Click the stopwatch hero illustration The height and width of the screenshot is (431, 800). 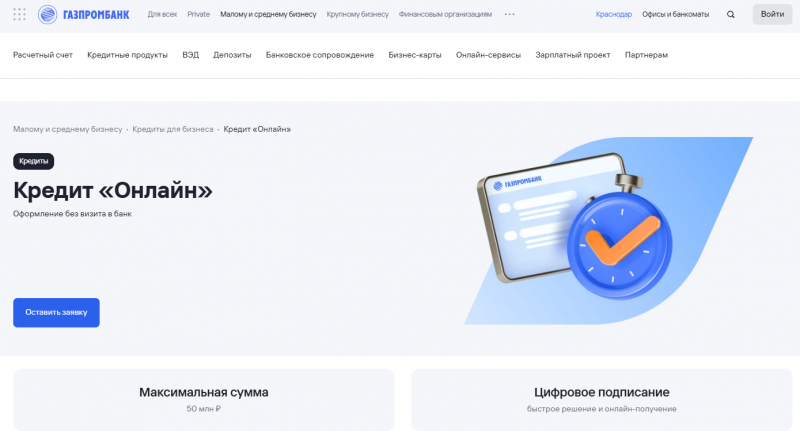609,231
